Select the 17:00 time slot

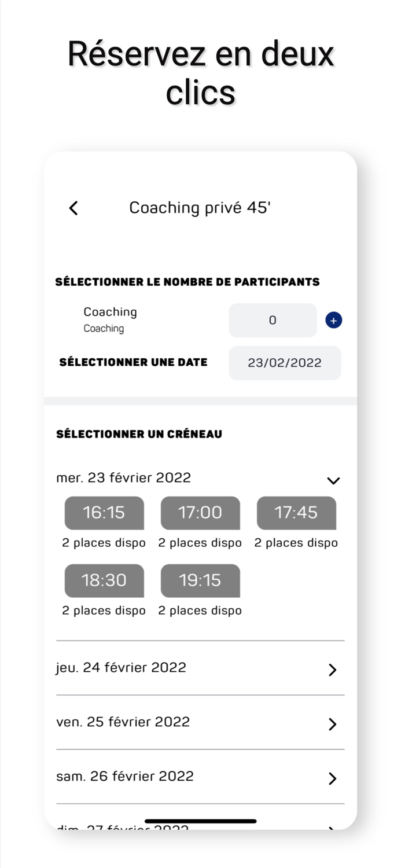(x=200, y=513)
